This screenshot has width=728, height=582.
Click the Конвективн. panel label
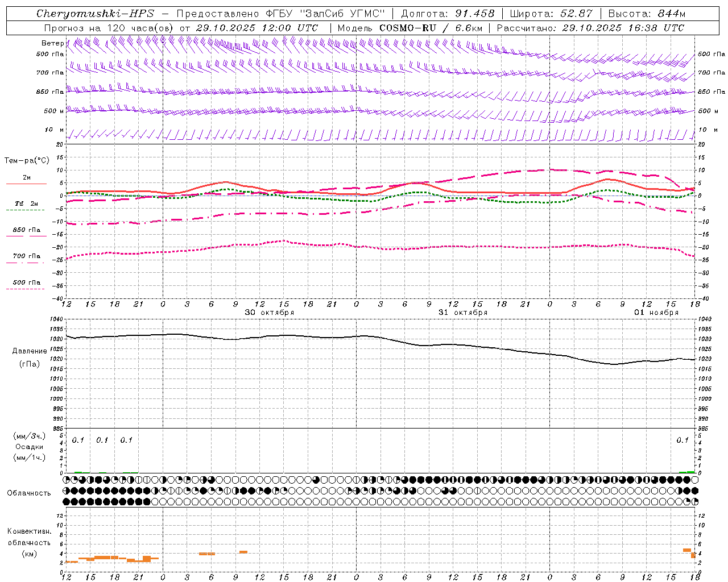pos(30,531)
